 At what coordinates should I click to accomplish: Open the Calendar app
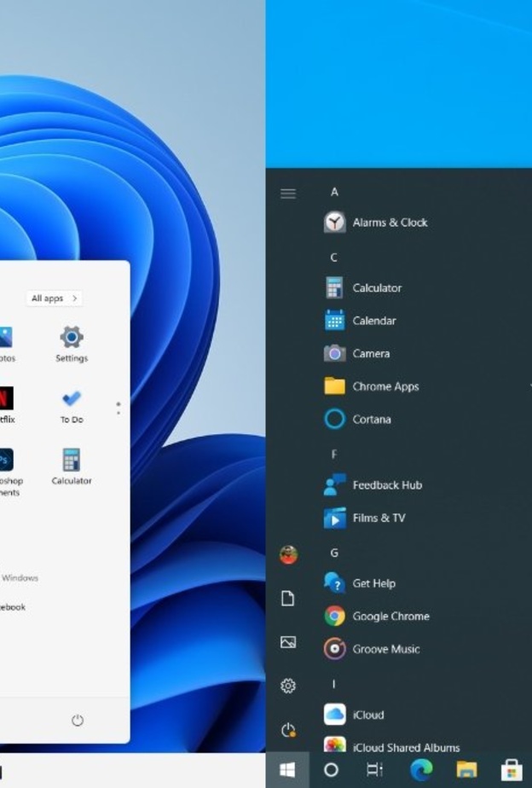pyautogui.click(x=373, y=321)
